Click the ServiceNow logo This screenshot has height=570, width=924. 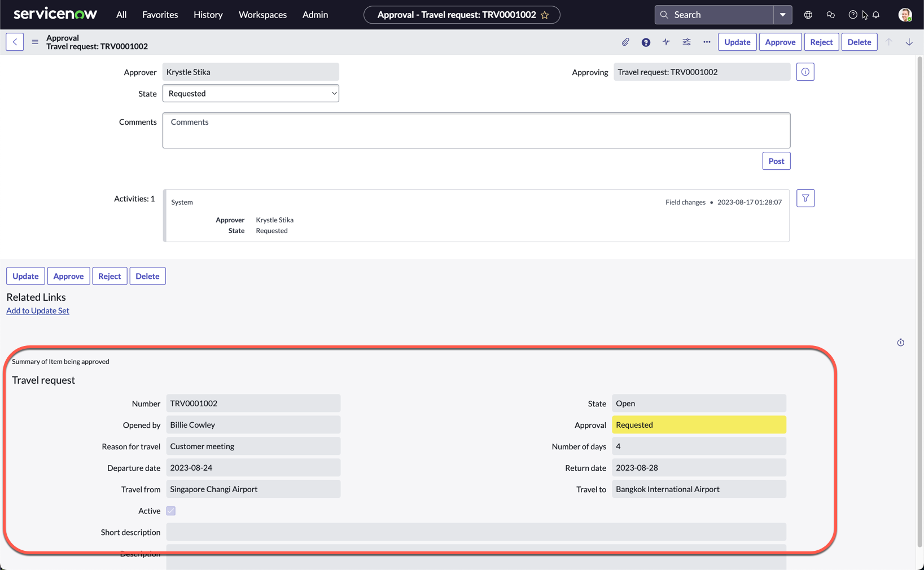(55, 14)
